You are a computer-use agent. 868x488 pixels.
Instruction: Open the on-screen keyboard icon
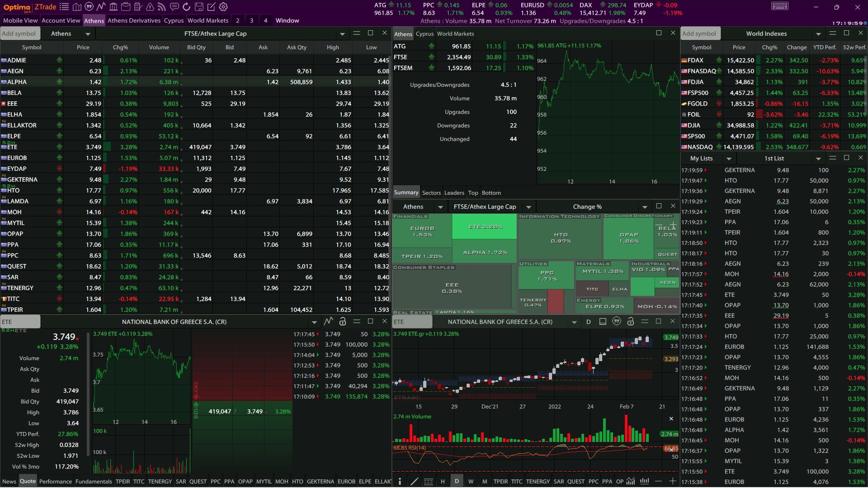780,6
